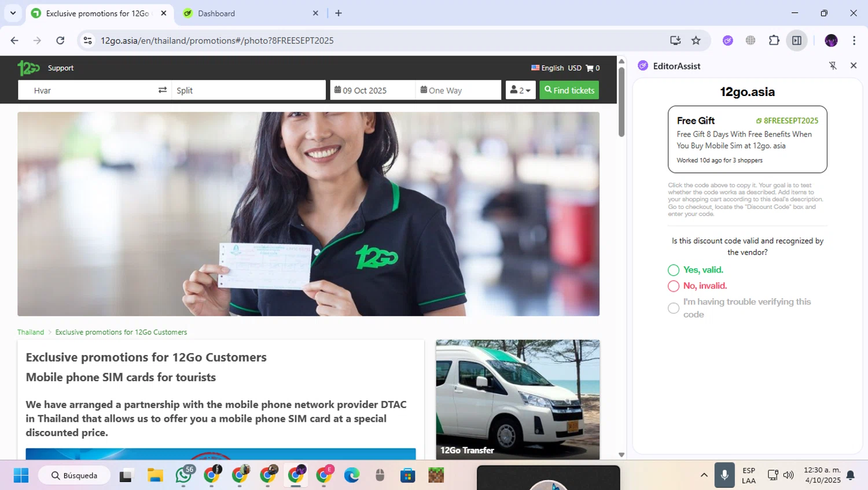Screen dimensions: 868x490
Task: Select 'No, invalid.' radio option
Action: [x=674, y=286]
